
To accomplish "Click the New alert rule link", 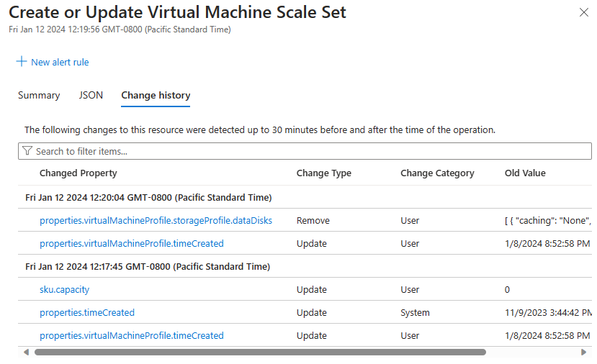I will (x=60, y=63).
